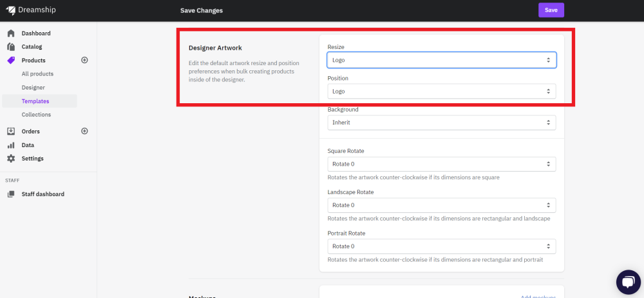
Task: Click the portrait rotation help text
Action: pos(435,260)
